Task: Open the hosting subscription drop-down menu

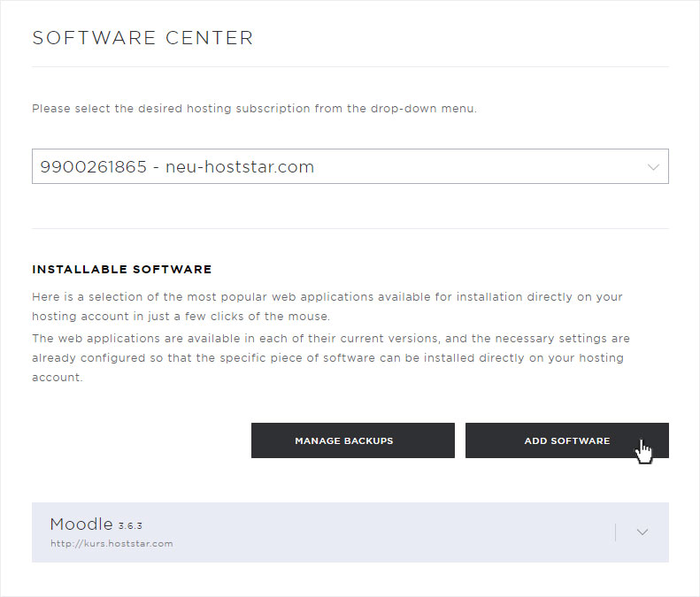Action: [x=350, y=166]
